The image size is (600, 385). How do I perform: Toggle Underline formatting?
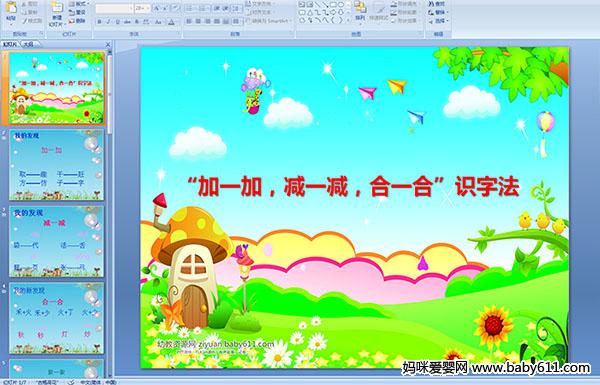click(x=117, y=22)
